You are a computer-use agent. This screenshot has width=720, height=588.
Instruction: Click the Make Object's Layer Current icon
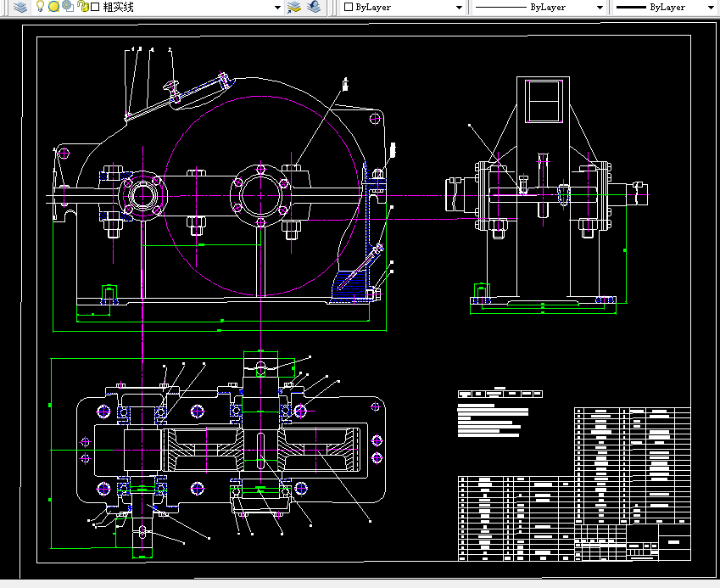point(293,8)
